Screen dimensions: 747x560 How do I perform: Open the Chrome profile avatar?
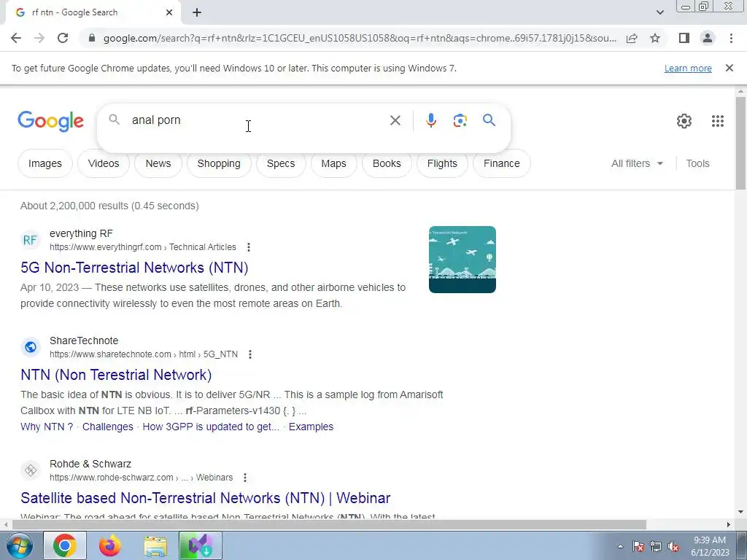(x=708, y=38)
